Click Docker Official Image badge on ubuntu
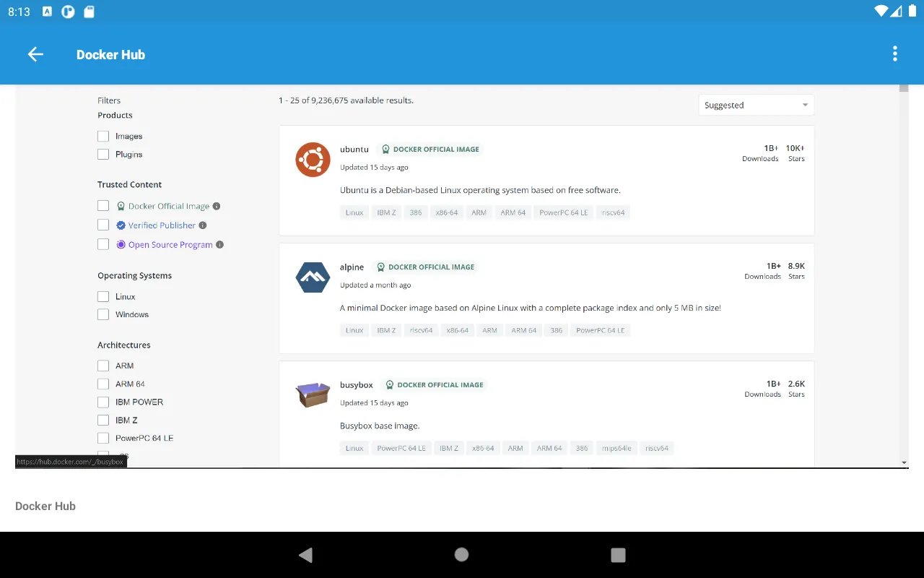Viewport: 924px width, 578px height. point(430,149)
